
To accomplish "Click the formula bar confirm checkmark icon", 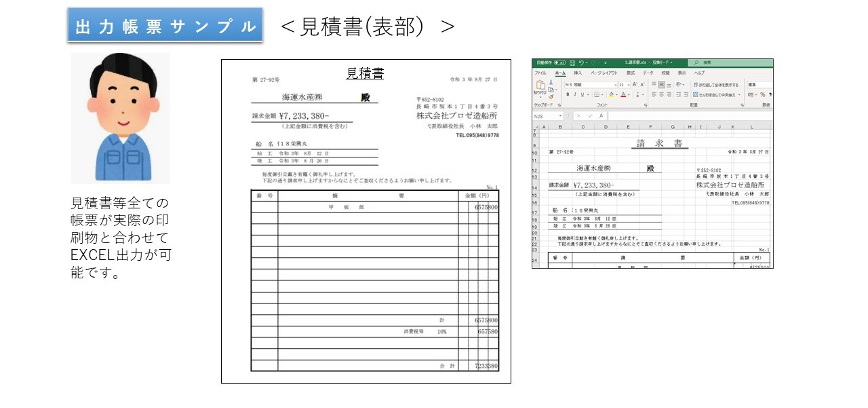I will point(590,116).
